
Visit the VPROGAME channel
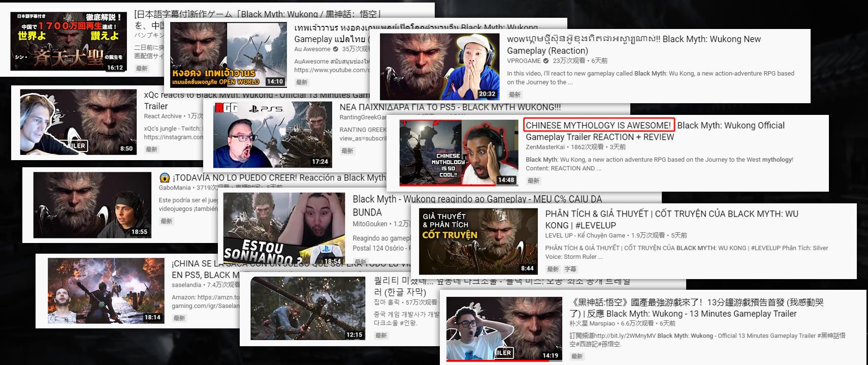pyautogui.click(x=524, y=60)
